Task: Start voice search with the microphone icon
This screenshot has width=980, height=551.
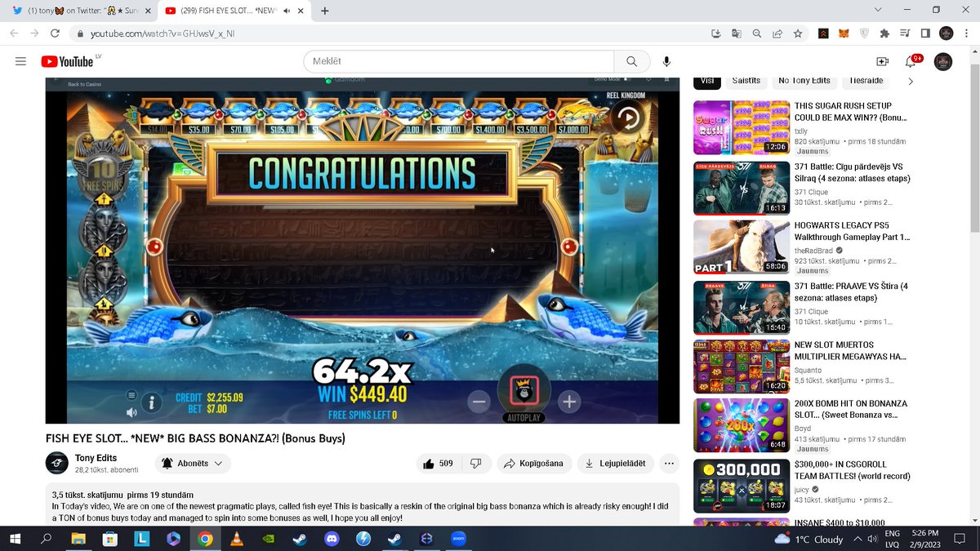Action: point(666,61)
